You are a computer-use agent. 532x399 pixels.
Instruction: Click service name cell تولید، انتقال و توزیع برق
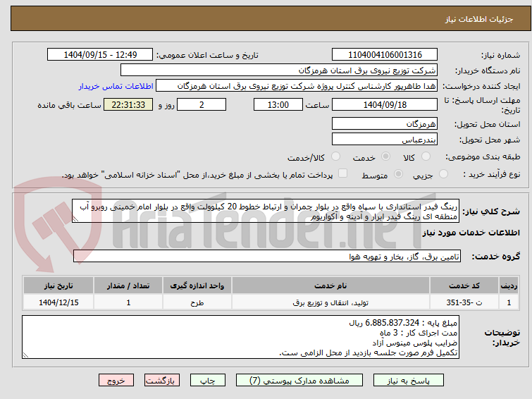330,302
